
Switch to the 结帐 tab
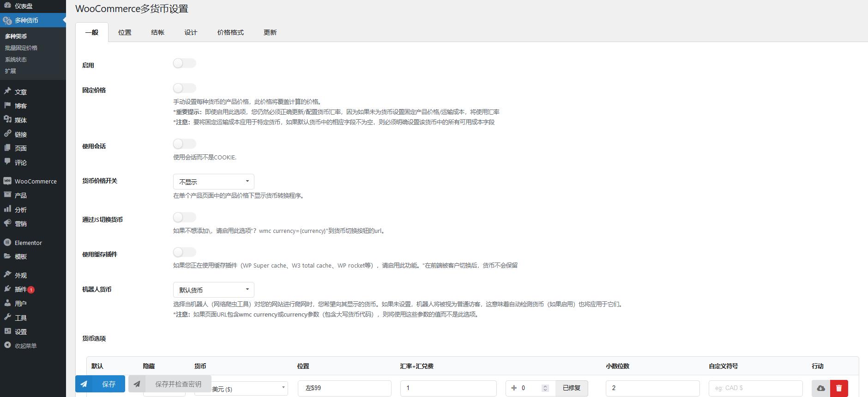pyautogui.click(x=157, y=32)
